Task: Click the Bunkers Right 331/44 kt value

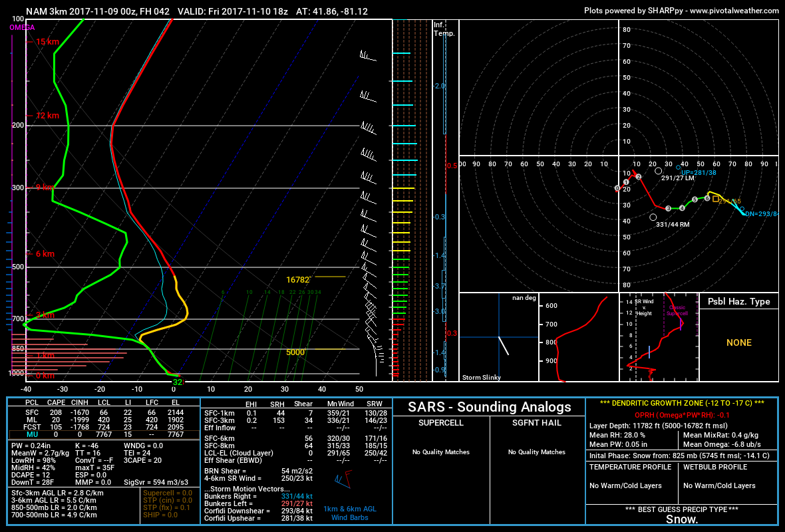Action: click(297, 497)
